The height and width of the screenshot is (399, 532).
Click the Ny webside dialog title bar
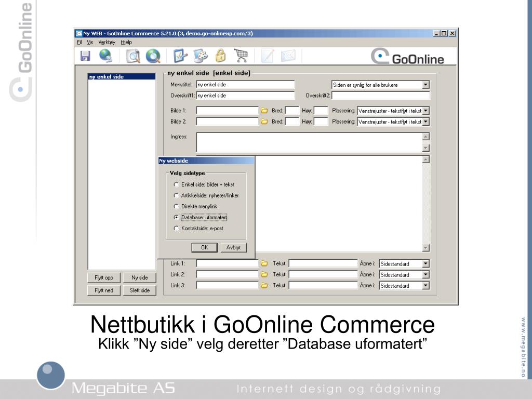click(x=206, y=161)
